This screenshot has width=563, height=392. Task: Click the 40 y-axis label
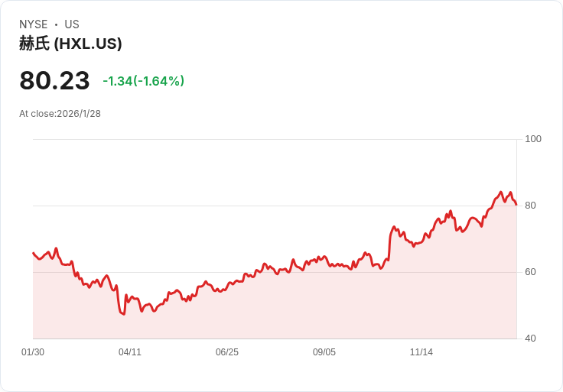pos(530,339)
